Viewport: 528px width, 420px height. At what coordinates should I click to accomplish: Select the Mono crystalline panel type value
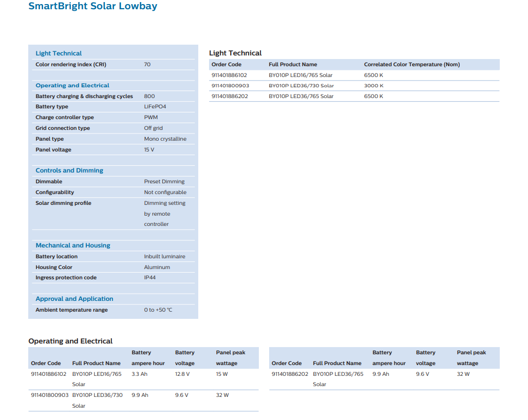tap(165, 139)
